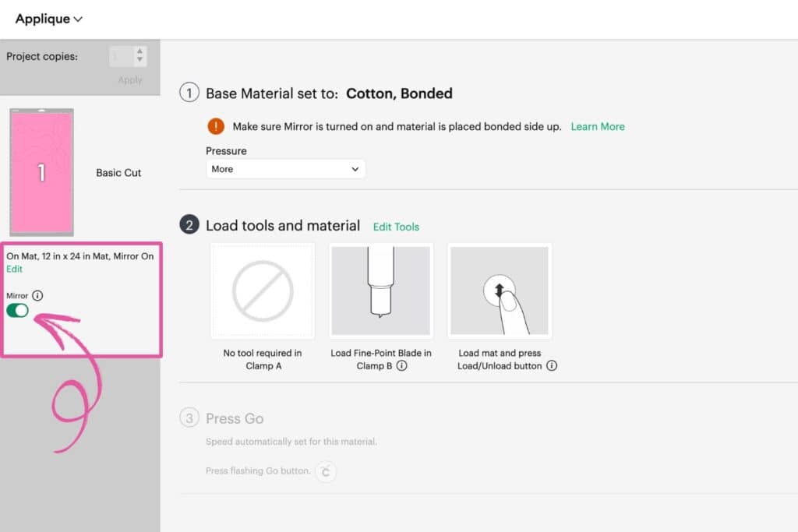Open the Learn More link

[x=598, y=126]
